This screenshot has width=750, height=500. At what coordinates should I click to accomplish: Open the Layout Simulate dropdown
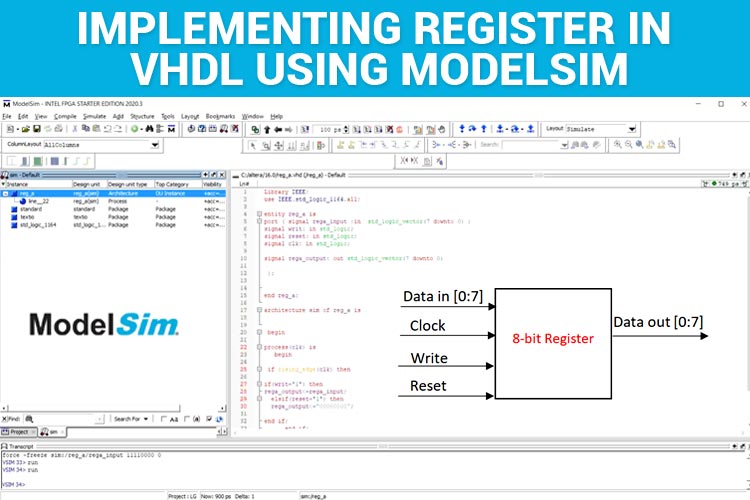pos(632,129)
